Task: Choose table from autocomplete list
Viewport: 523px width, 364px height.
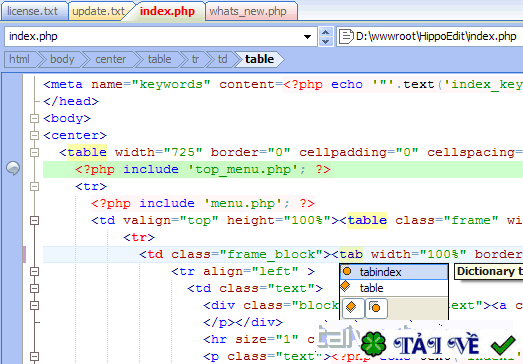Action: pos(394,288)
